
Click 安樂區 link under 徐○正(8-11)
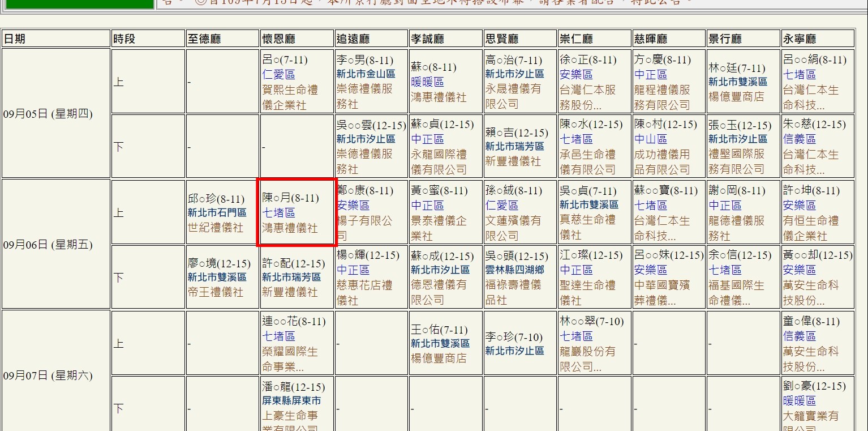[x=576, y=75]
